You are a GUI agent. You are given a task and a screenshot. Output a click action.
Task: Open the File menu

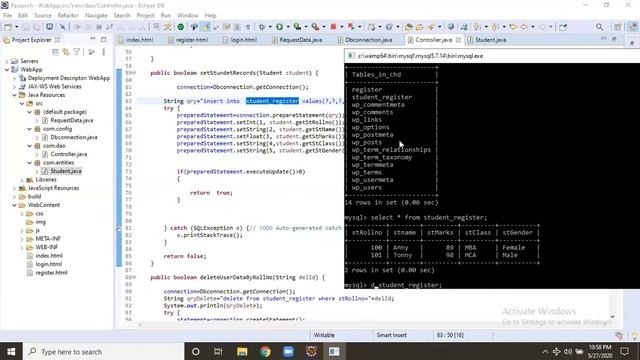pyautogui.click(x=7, y=16)
